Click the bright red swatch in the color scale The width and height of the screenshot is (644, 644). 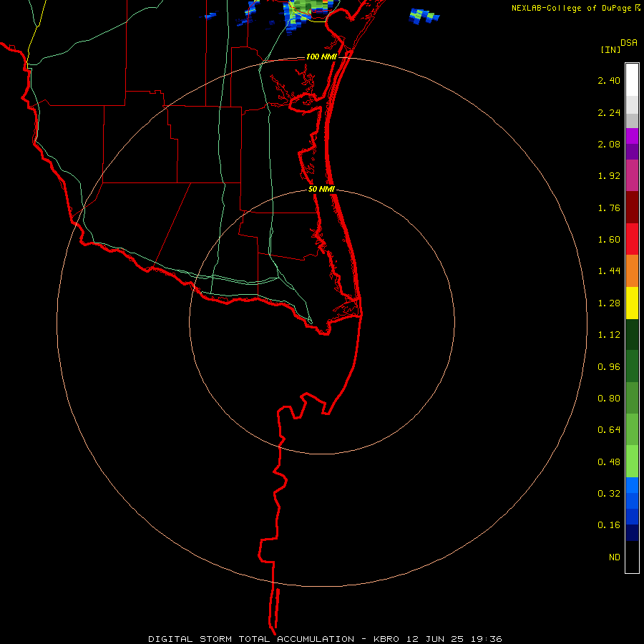click(x=632, y=240)
